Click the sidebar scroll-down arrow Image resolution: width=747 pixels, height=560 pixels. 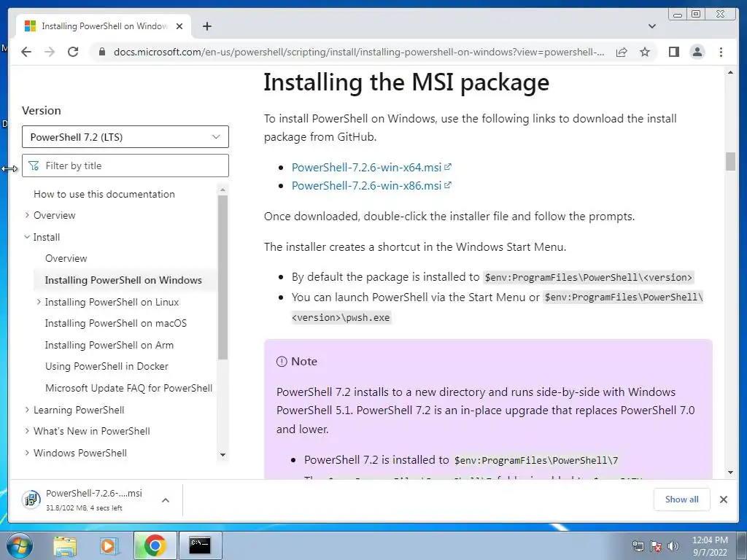pos(222,455)
